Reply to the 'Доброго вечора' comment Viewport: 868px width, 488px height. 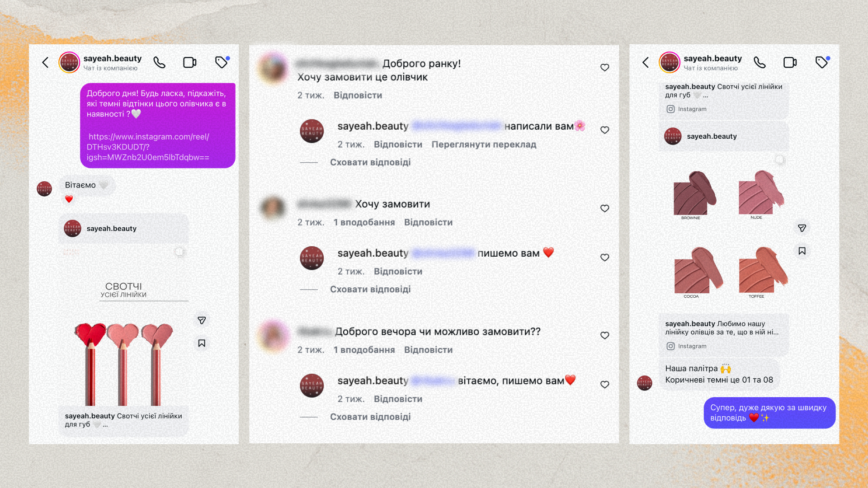(428, 350)
